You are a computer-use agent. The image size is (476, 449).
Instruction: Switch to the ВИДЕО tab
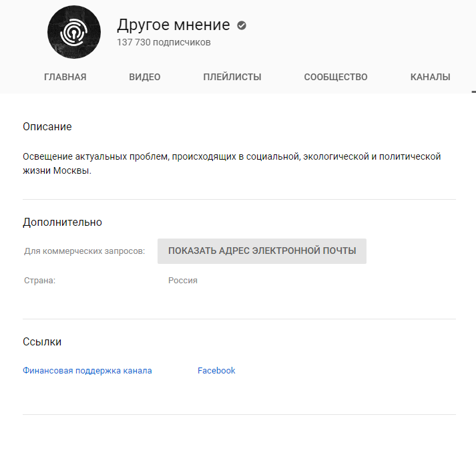(145, 77)
